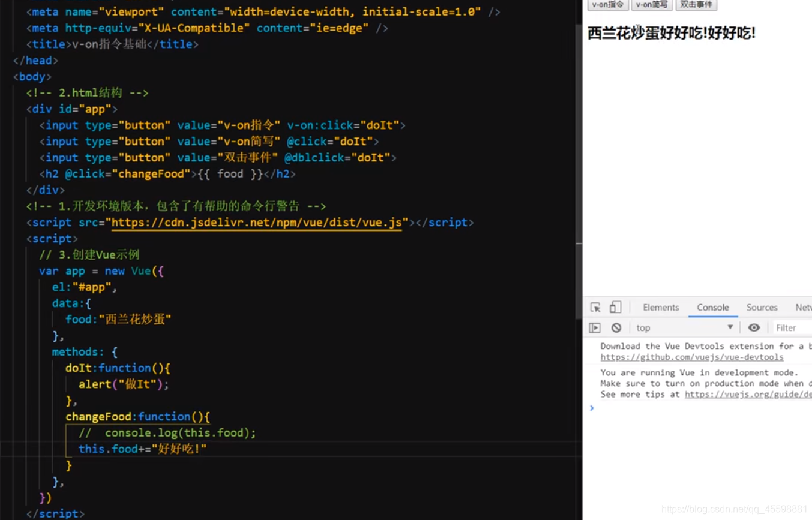Click the opening body tag line
812x520 pixels.
click(x=32, y=77)
